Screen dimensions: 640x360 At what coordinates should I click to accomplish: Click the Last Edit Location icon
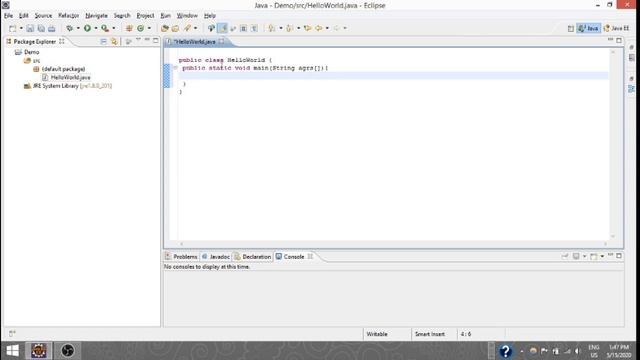click(x=308, y=28)
